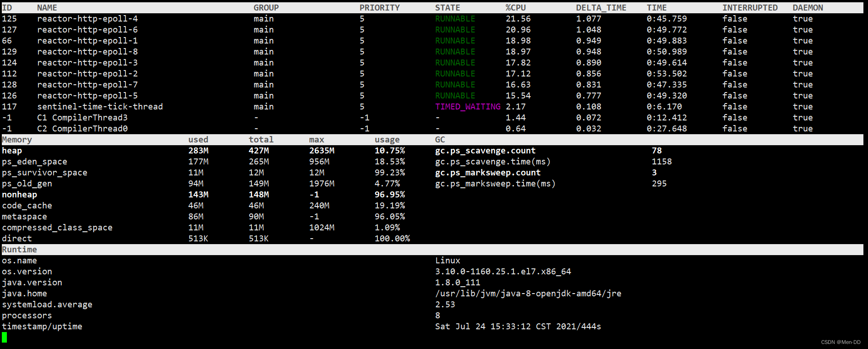
Task: Click the metaspace row label
Action: 24,217
